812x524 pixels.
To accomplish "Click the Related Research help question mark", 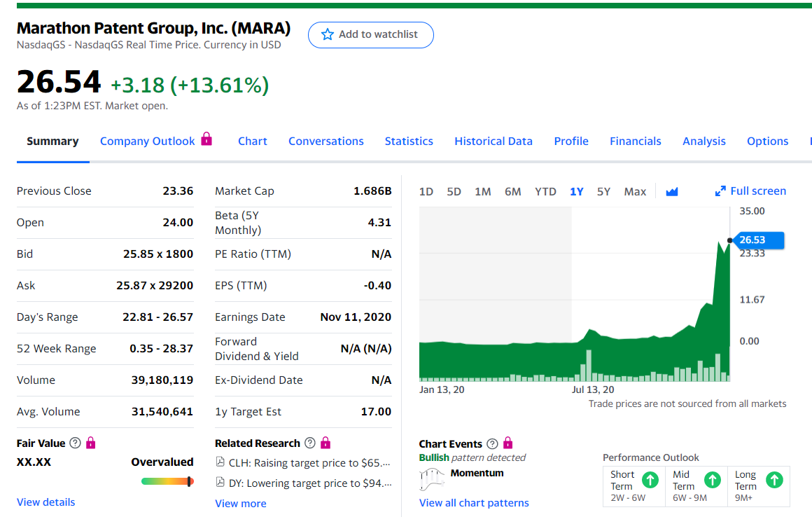I will click(x=310, y=443).
